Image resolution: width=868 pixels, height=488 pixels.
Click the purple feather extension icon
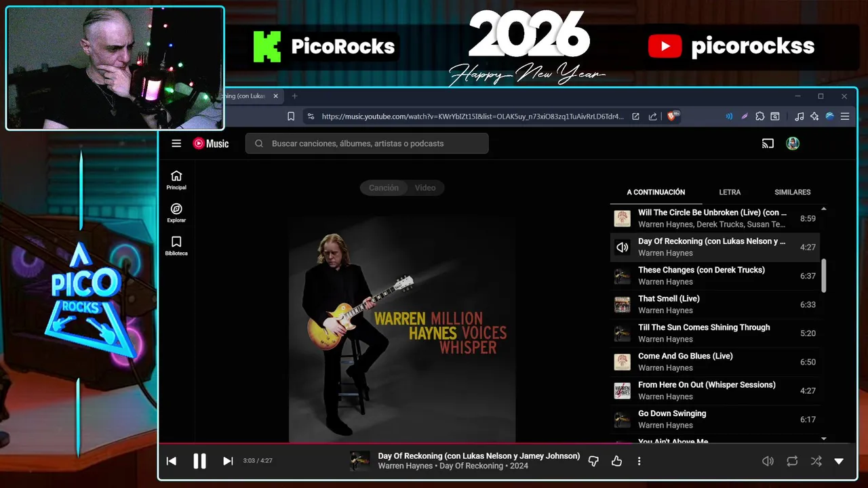pos(745,117)
